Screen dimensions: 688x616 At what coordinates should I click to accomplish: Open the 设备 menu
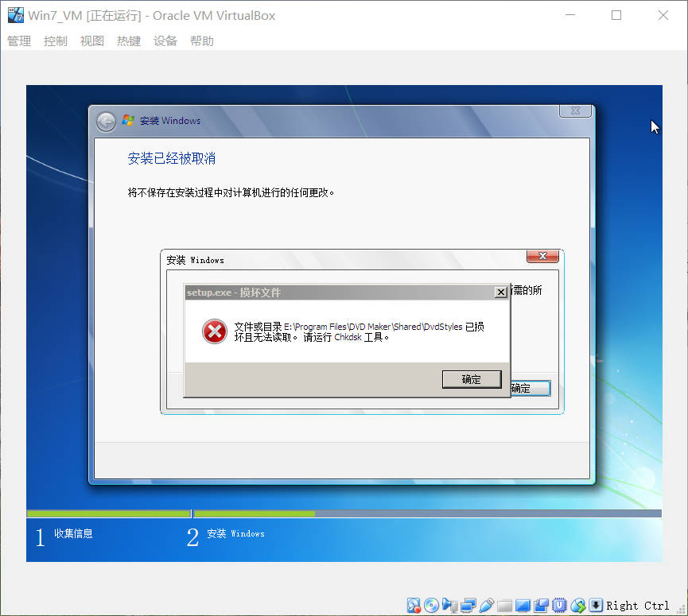[x=165, y=41]
